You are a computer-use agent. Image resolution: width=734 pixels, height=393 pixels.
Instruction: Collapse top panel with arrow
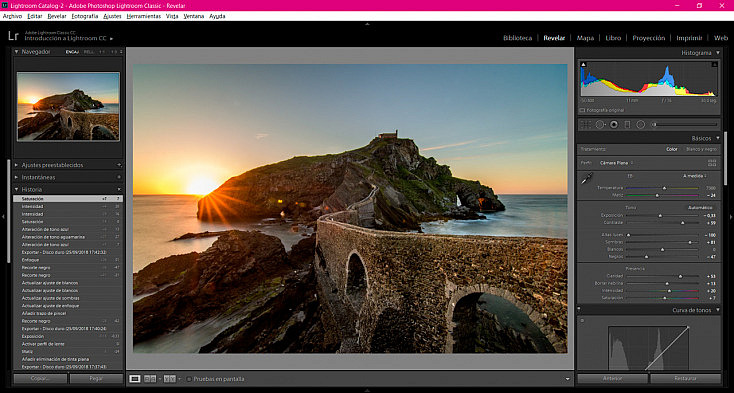[x=367, y=23]
